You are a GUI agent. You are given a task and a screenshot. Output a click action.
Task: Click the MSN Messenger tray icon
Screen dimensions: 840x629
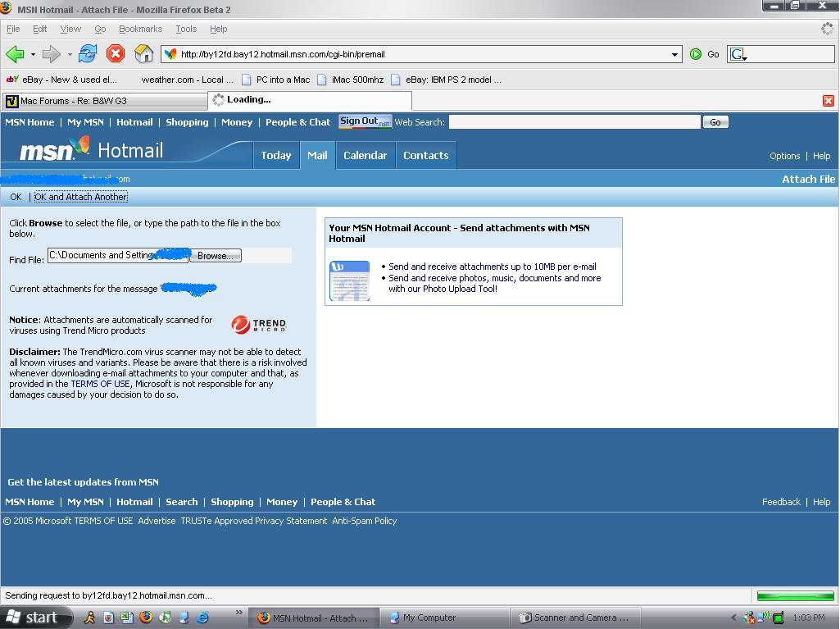tap(749, 618)
